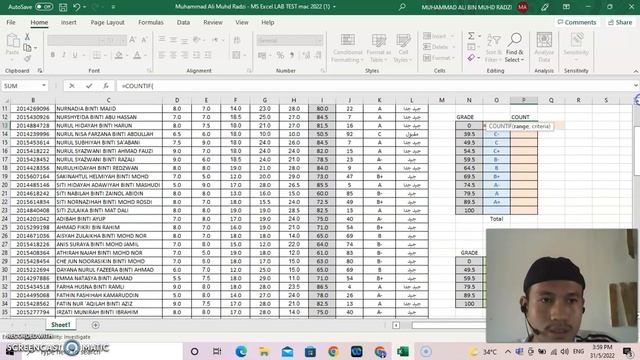The image size is (640, 360).
Task: Toggle Bold formatting
Action: (x=53, y=55)
